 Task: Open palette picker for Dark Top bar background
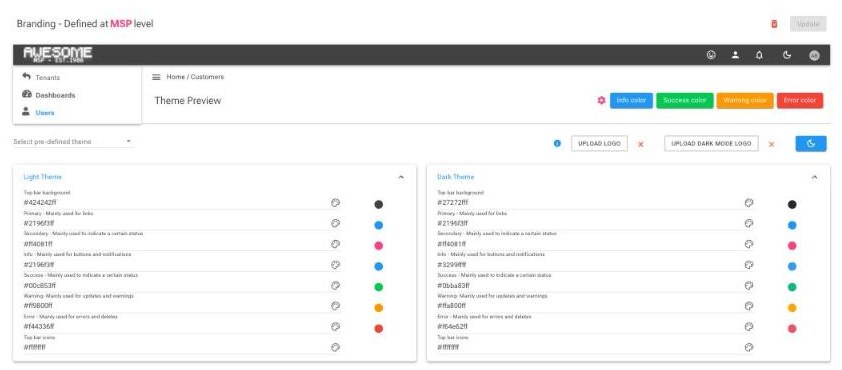tap(749, 202)
